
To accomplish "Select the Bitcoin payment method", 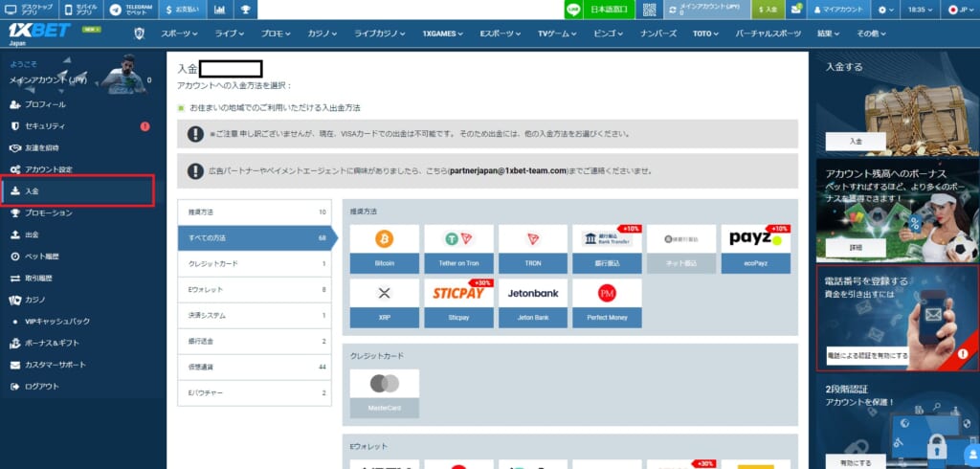I will pos(385,249).
